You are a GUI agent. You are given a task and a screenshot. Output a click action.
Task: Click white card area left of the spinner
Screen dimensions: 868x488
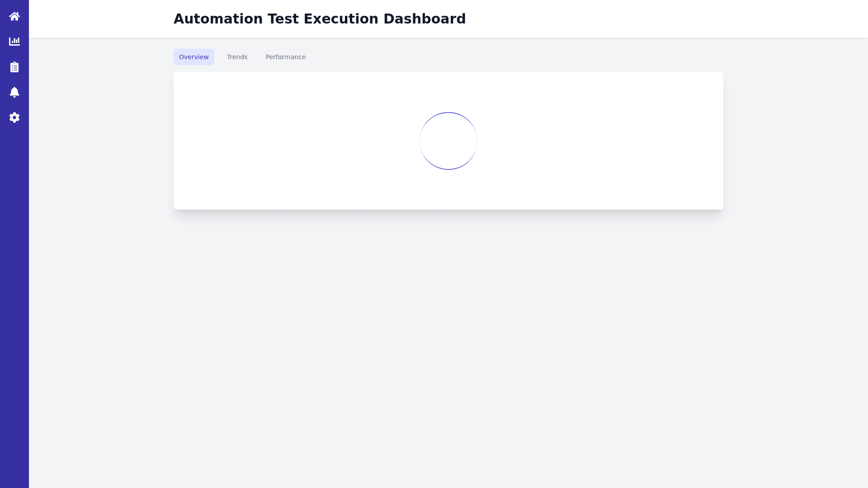(294, 141)
